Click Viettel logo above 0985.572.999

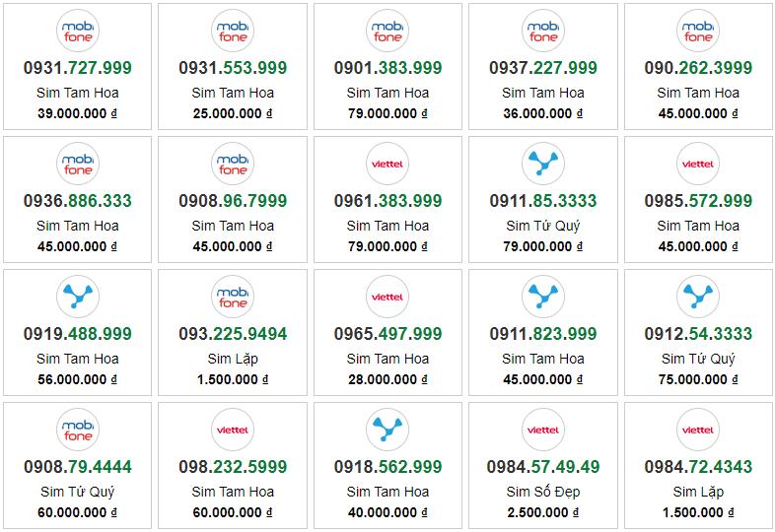698,164
